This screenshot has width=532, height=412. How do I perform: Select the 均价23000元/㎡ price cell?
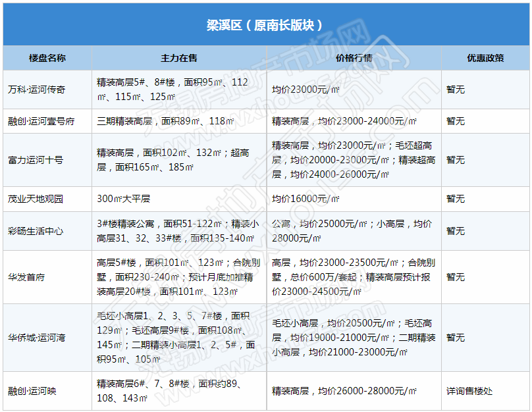click(x=306, y=89)
